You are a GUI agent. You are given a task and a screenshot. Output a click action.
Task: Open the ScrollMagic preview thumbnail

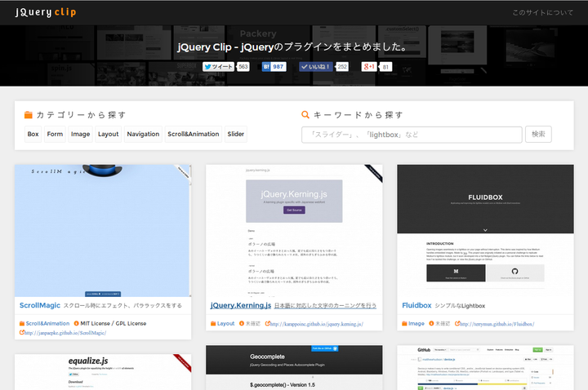103,231
